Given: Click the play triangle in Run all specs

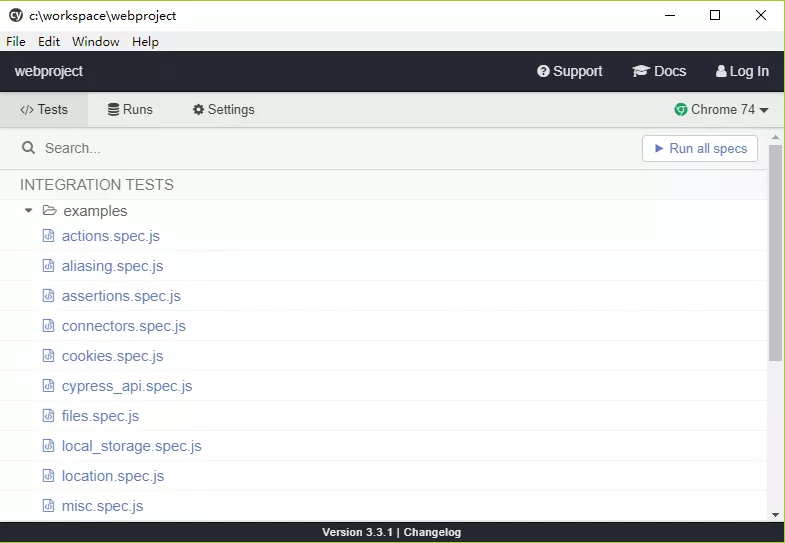Looking at the screenshot, I should tap(659, 148).
